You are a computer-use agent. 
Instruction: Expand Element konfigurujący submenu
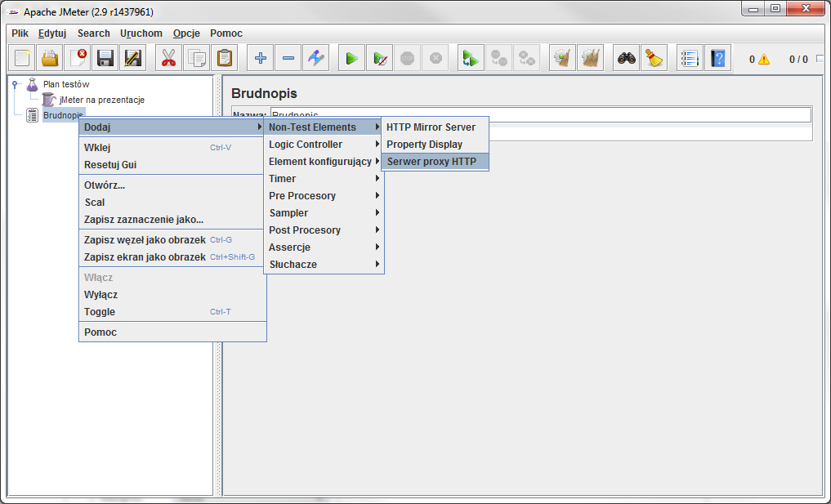(324, 162)
